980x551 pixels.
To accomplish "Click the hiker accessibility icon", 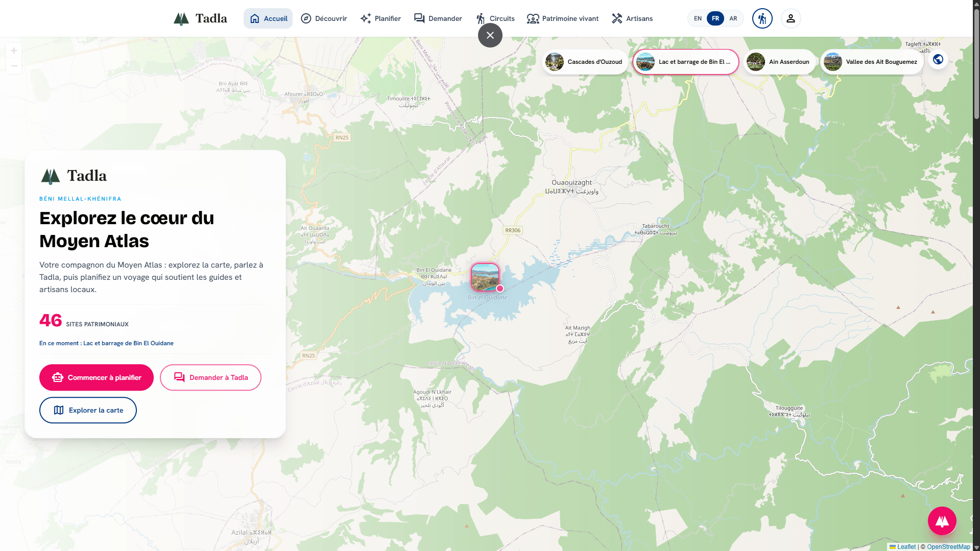I will tap(762, 18).
